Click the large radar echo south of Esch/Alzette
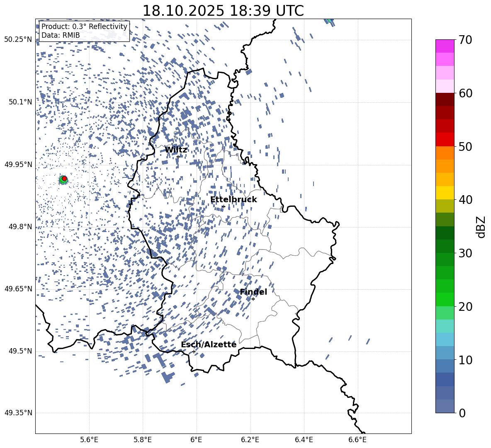The width and height of the screenshot is (491, 448). pyautogui.click(x=168, y=377)
